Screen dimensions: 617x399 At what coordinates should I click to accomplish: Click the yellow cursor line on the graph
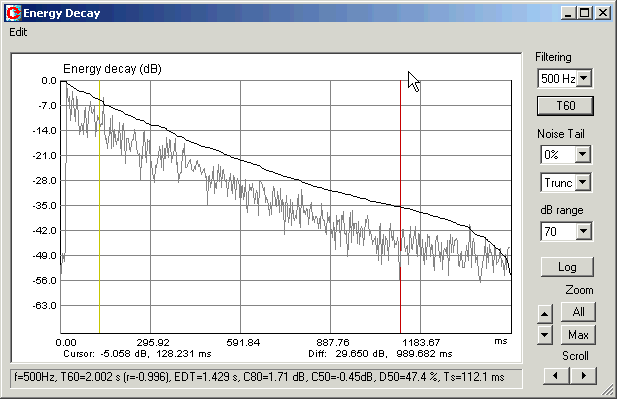100,207
